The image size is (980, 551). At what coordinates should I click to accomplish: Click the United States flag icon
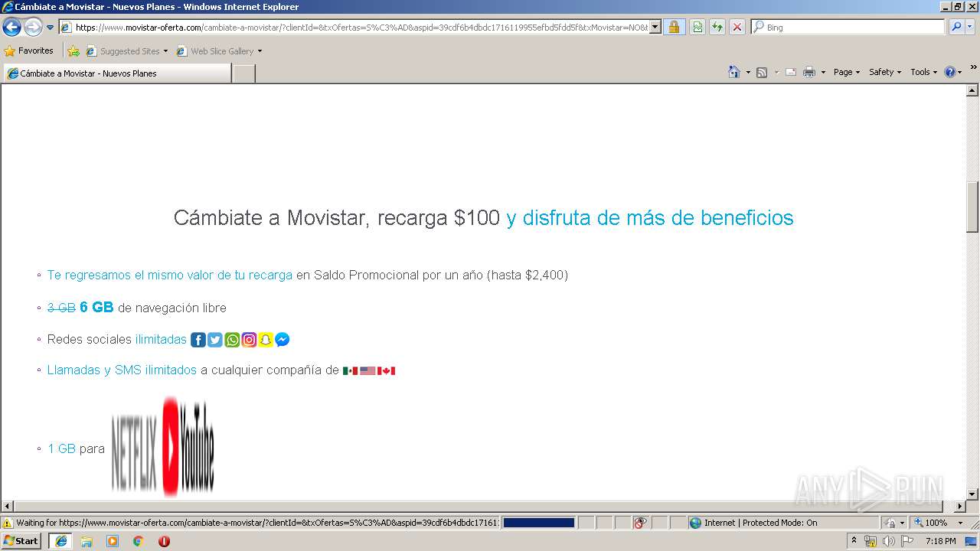[x=368, y=370]
